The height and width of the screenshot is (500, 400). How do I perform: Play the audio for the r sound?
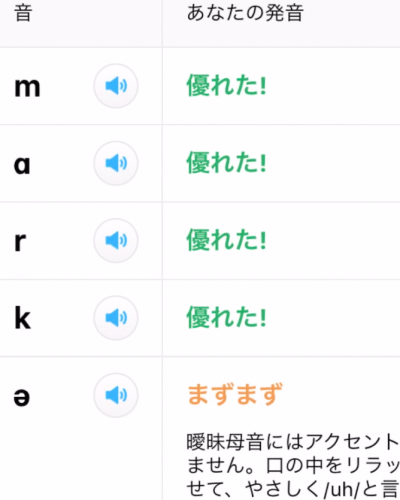tap(116, 241)
